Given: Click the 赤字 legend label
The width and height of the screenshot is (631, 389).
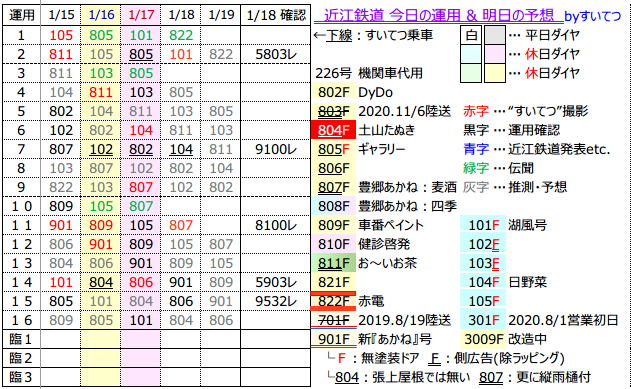Looking at the screenshot, I should coord(476,111).
